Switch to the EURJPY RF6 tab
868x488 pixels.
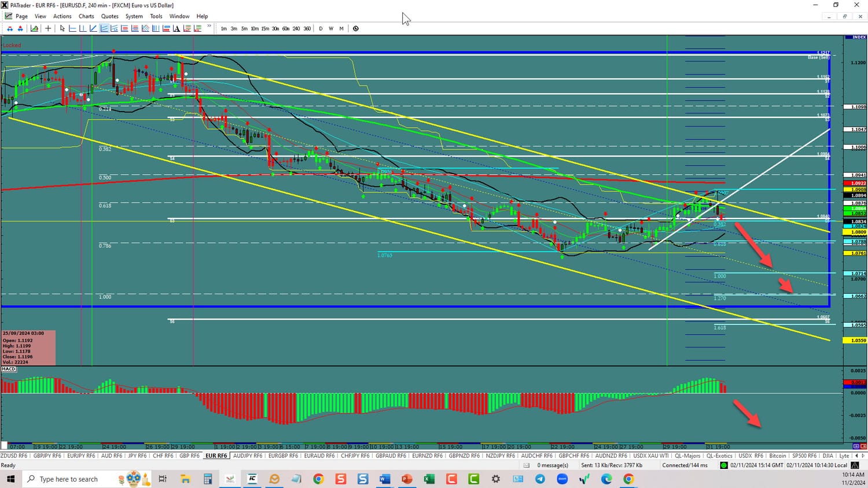(81, 456)
